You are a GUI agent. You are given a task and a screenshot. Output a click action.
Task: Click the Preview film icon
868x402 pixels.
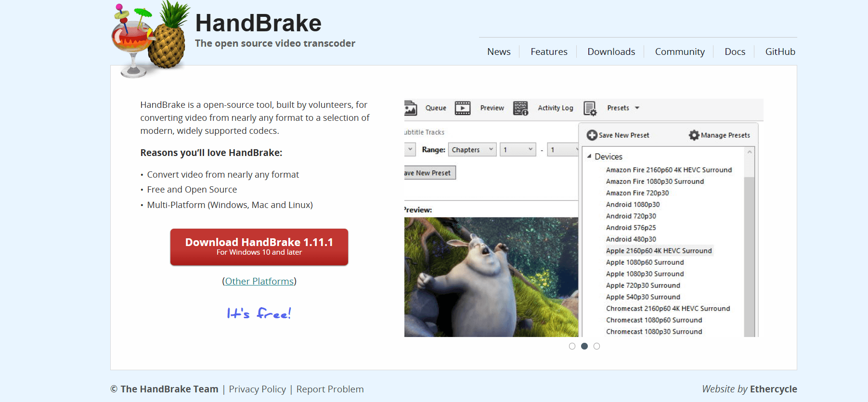463,108
